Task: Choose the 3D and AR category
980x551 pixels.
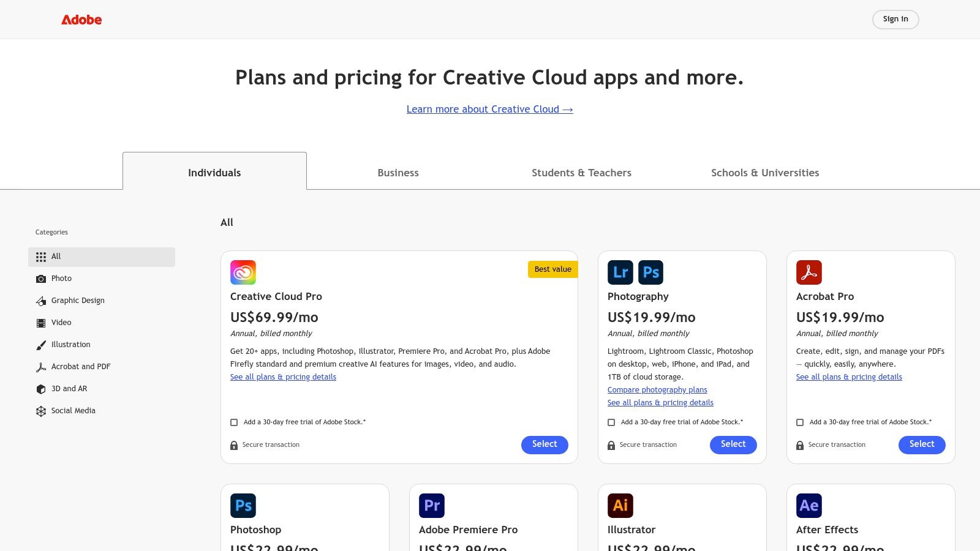Action: pos(102,389)
